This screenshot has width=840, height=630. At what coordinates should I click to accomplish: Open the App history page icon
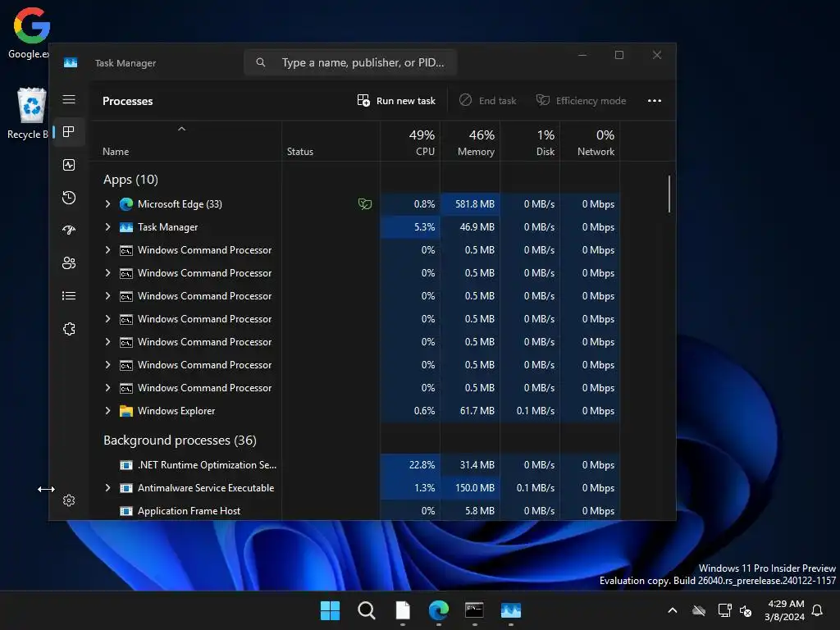click(x=69, y=198)
